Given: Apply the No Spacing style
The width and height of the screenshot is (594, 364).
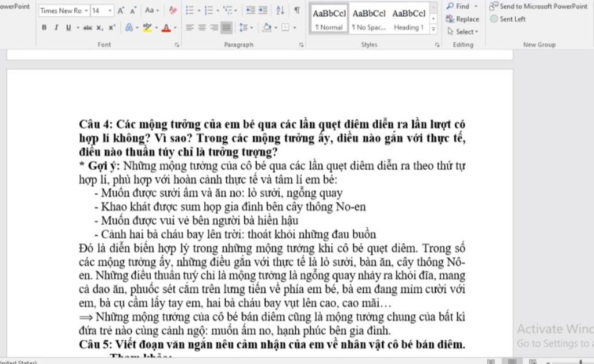Looking at the screenshot, I should pyautogui.click(x=368, y=19).
